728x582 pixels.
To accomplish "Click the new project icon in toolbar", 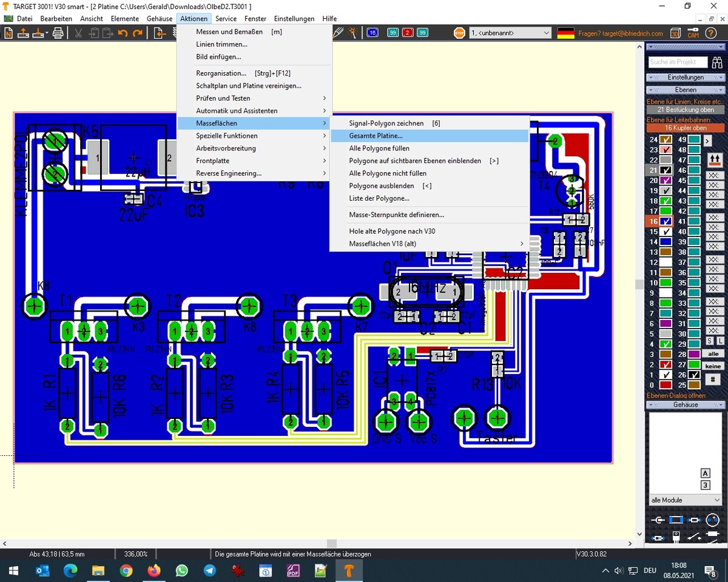I will (8, 33).
